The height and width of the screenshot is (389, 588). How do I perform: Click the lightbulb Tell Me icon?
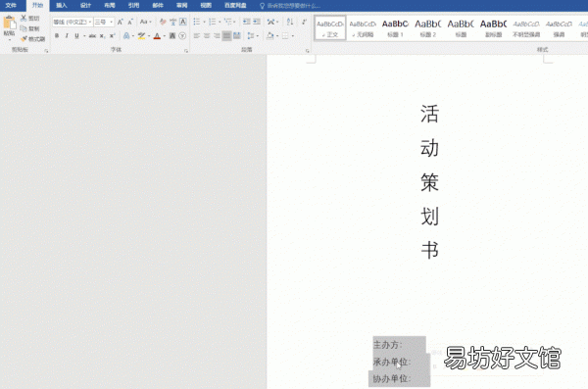pyautogui.click(x=262, y=6)
